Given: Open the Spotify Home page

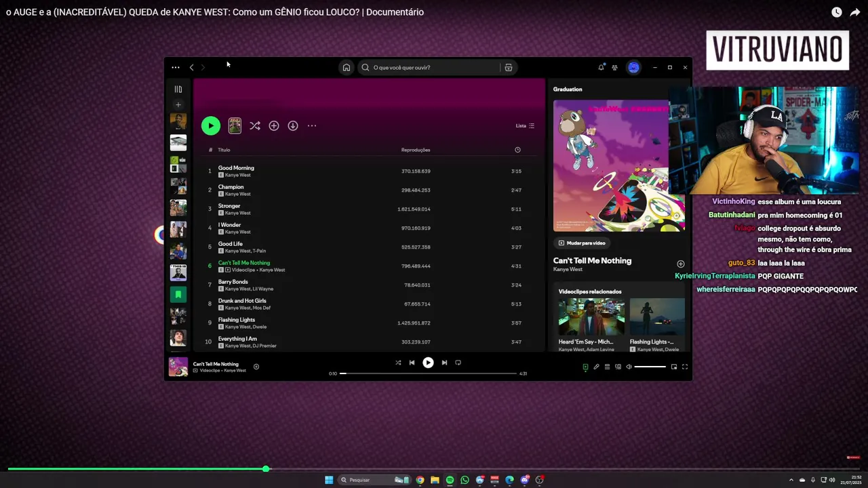Looking at the screenshot, I should (347, 67).
